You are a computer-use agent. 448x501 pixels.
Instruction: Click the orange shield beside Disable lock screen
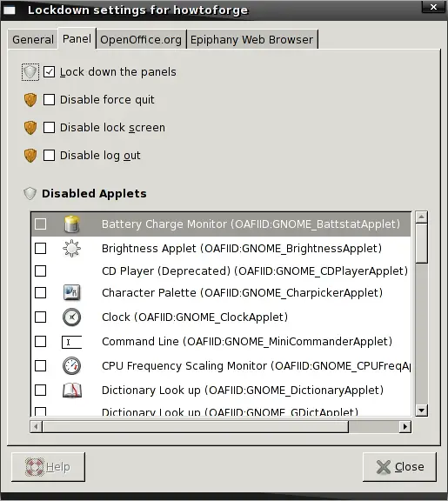point(30,128)
